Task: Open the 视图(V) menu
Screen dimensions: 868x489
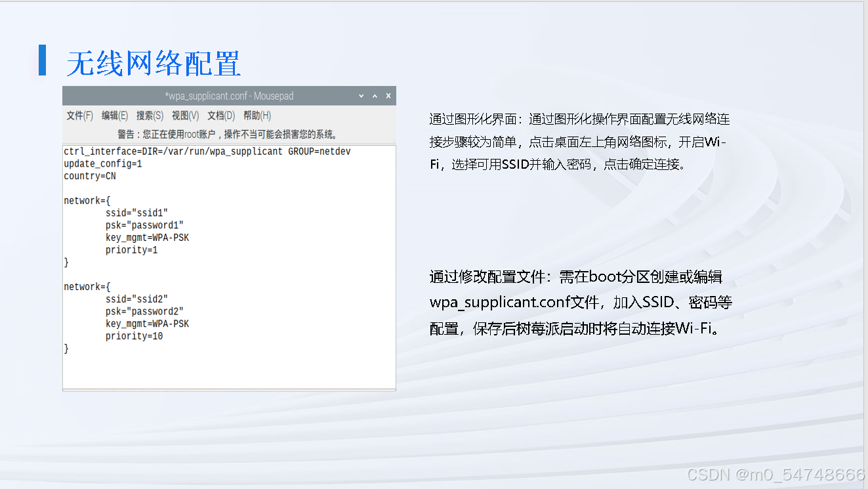Action: point(185,116)
